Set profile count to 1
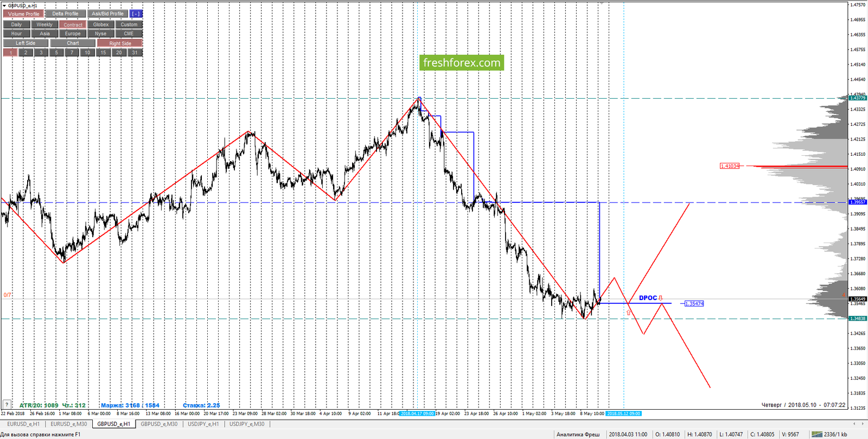 tap(10, 53)
